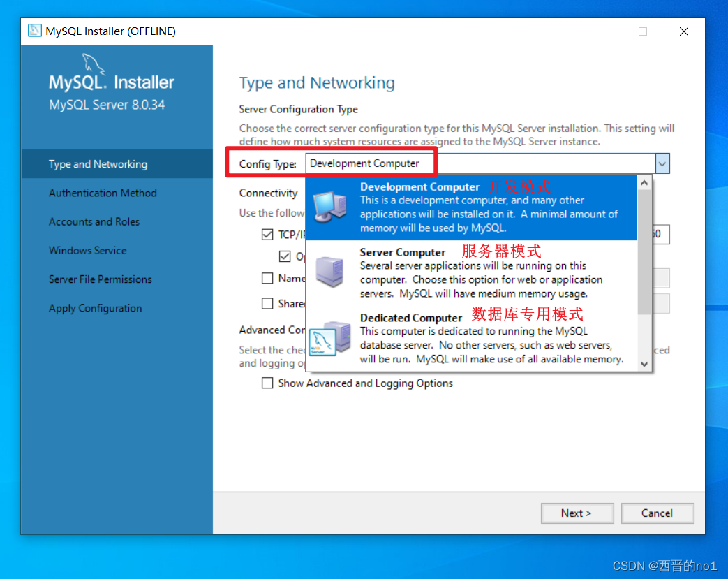Click the dropdown list scrollbar thumb
Screen dimensions: 728x579
pyautogui.click(x=644, y=252)
